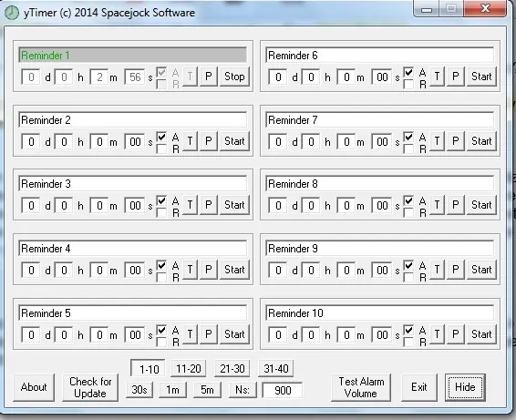Click the minutes field of Reminder 4

(x=99, y=271)
